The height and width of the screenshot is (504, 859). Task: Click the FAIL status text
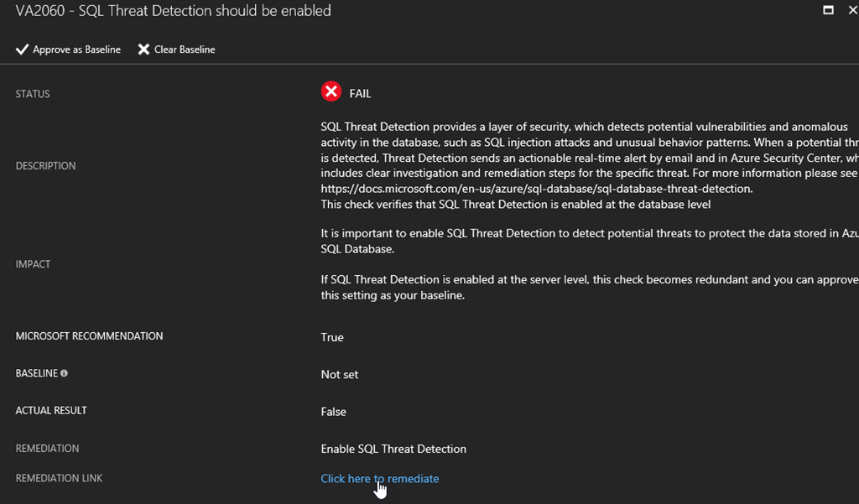[360, 94]
